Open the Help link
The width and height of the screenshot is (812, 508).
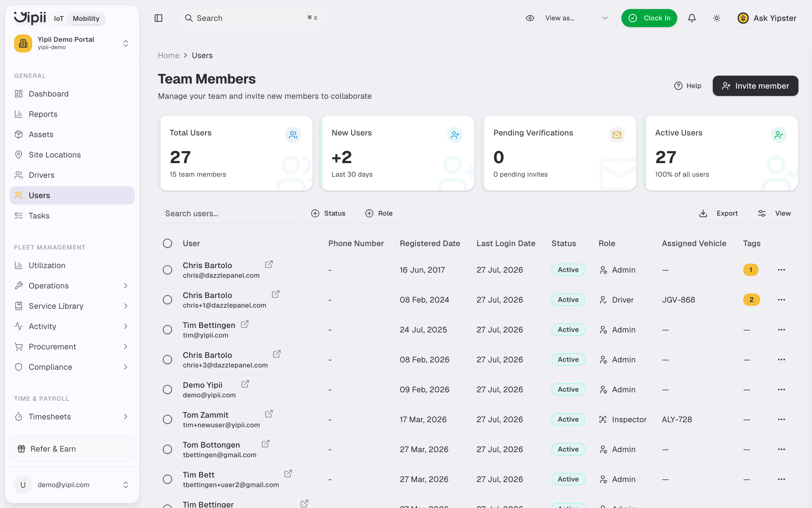(687, 86)
